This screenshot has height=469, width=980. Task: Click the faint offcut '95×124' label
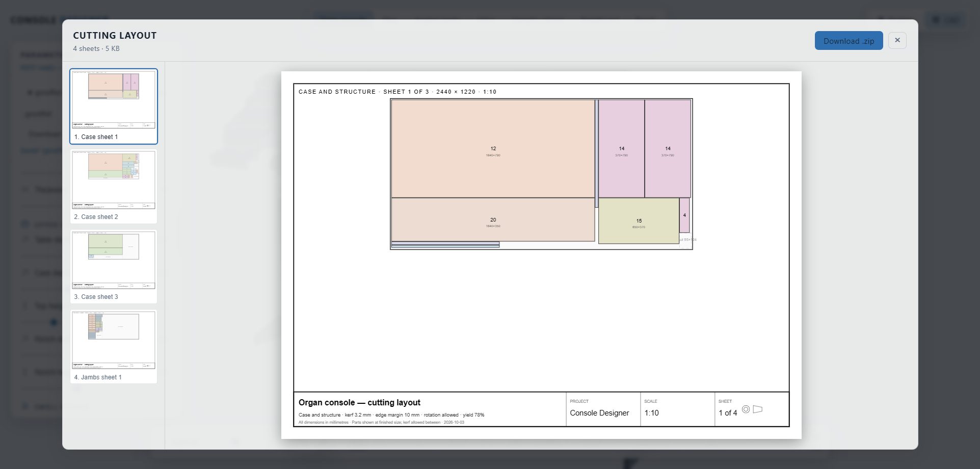(x=688, y=239)
